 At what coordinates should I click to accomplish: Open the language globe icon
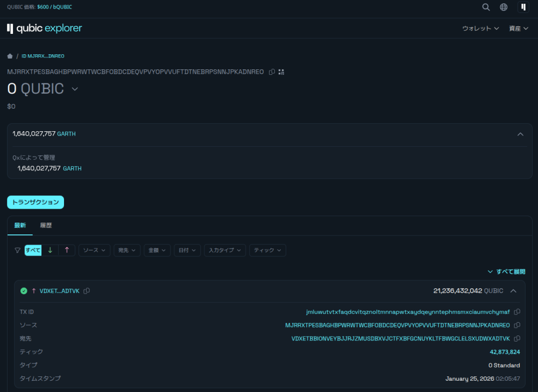504,7
